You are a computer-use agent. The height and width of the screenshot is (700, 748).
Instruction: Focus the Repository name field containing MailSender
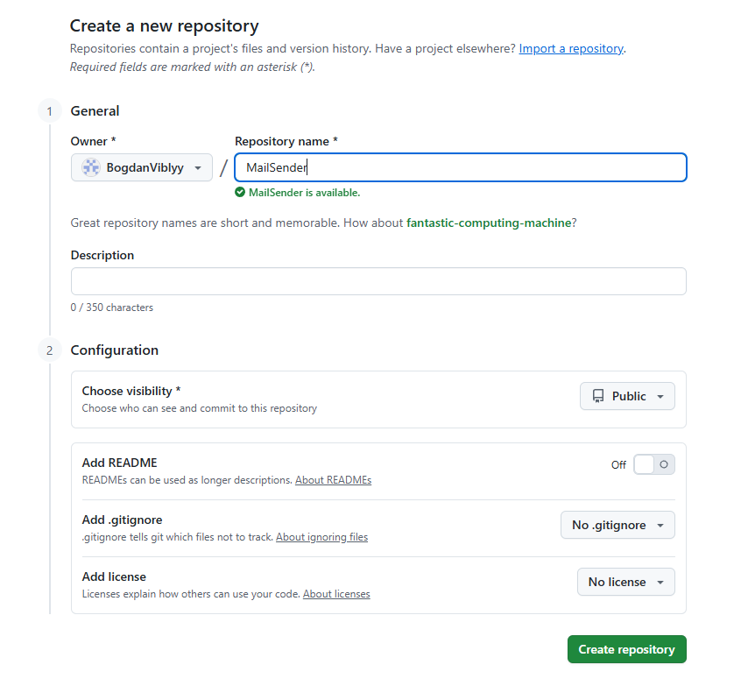click(460, 167)
